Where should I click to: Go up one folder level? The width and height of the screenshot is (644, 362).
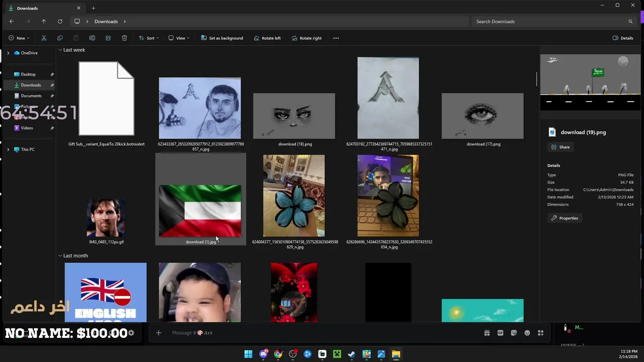tap(44, 22)
